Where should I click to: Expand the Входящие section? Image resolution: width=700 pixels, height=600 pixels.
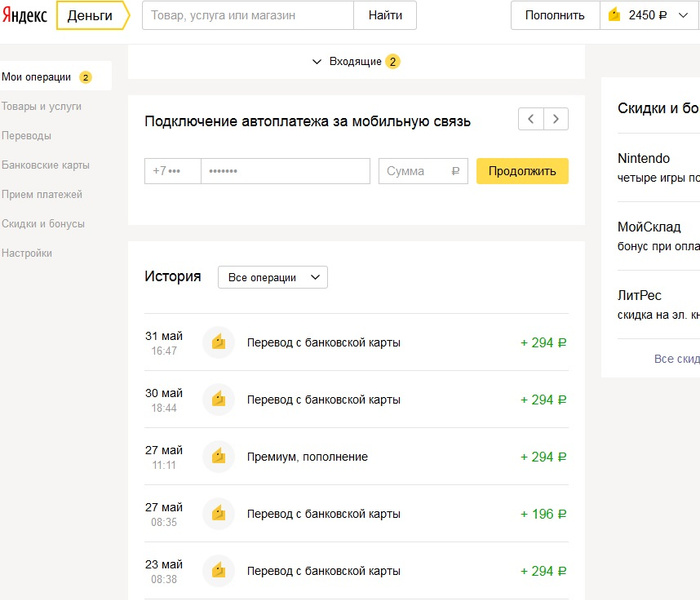[x=355, y=61]
